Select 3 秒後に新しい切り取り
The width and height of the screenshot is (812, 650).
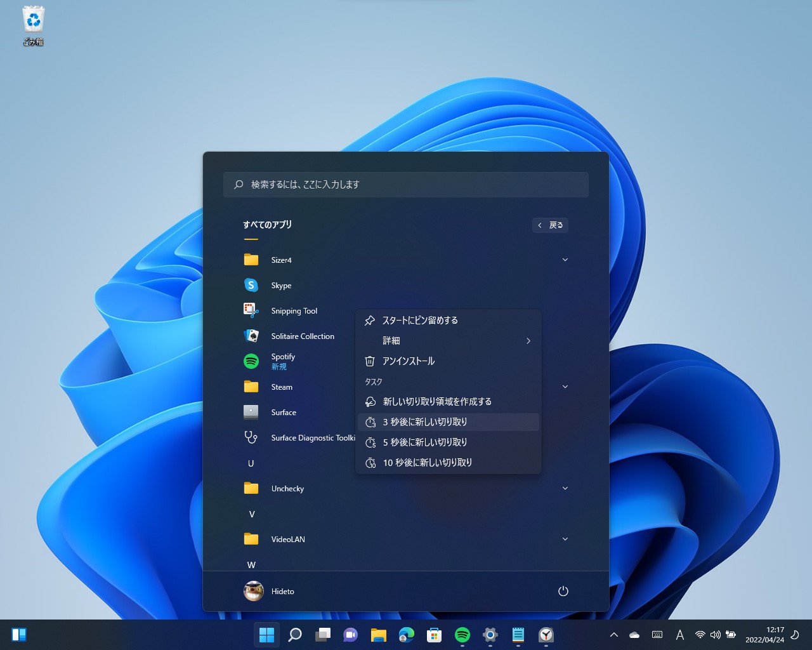(x=449, y=422)
